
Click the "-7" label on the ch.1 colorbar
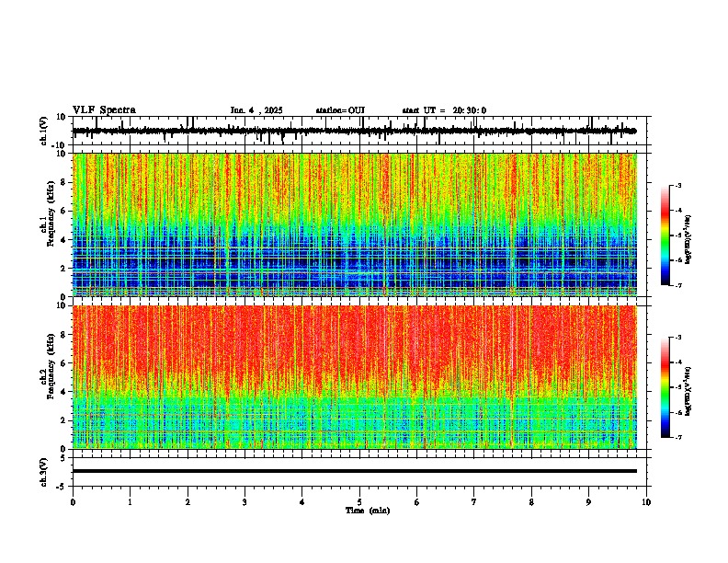[677, 285]
